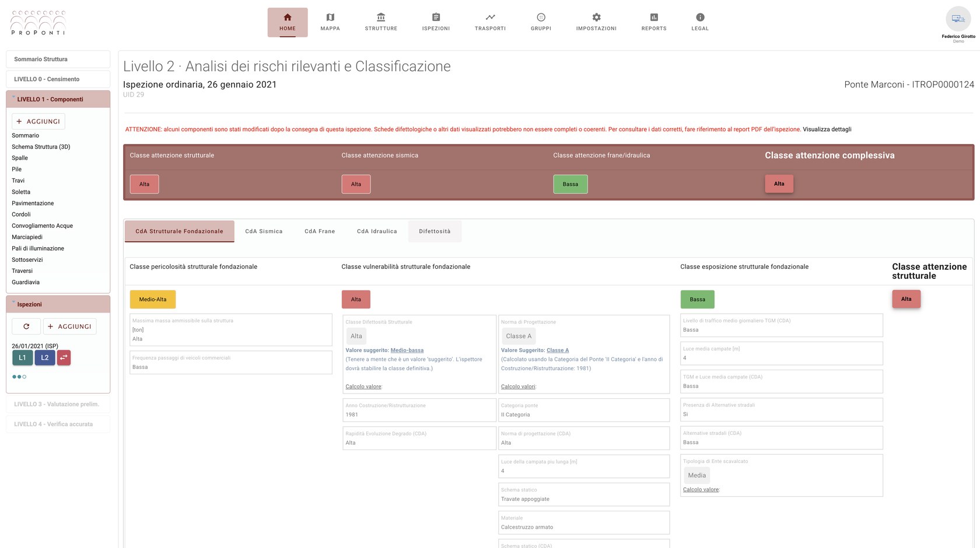
Task: Click Visualizza dettagli link in warning
Action: pos(827,129)
